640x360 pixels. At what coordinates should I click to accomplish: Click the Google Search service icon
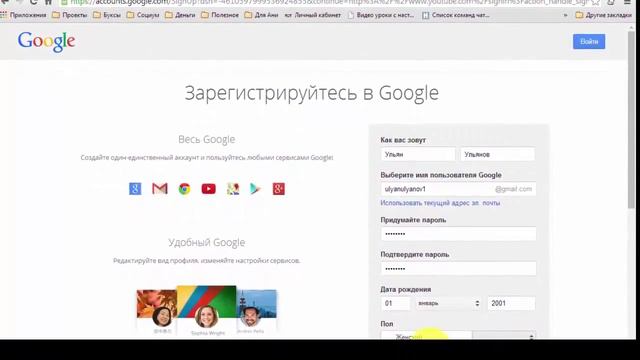135,189
